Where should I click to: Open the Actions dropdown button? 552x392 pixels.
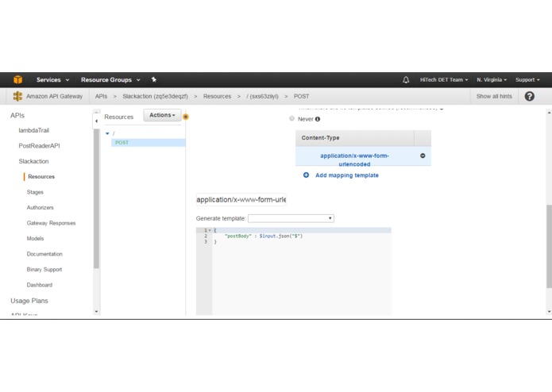162,115
